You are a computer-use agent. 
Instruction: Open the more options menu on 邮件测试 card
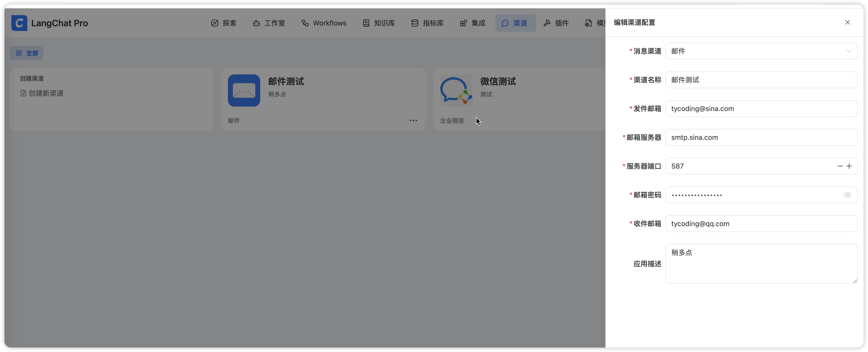(413, 120)
